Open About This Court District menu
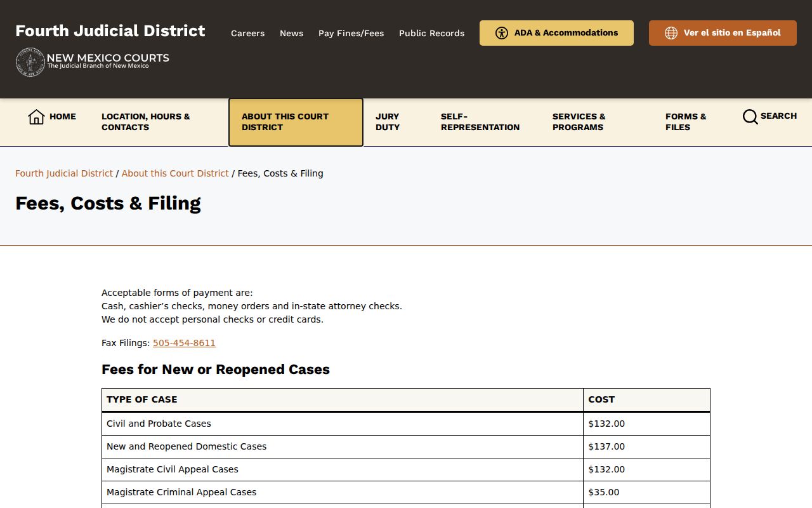Viewport: 812px width, 508px height. coord(296,122)
